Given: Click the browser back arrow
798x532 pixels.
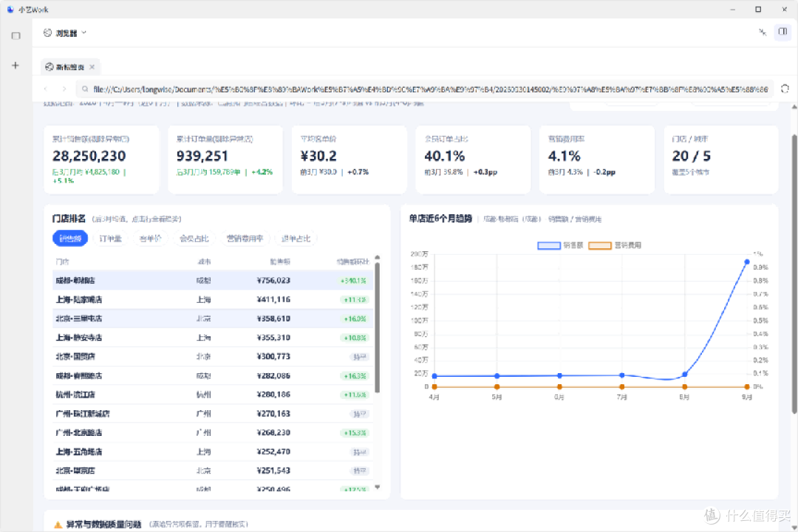Looking at the screenshot, I should (x=47, y=89).
